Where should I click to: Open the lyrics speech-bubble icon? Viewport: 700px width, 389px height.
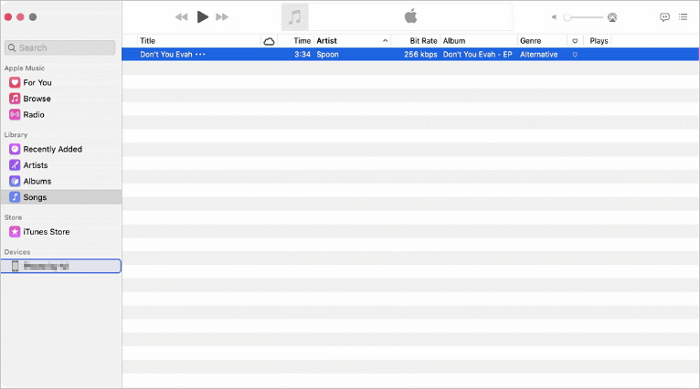click(665, 17)
